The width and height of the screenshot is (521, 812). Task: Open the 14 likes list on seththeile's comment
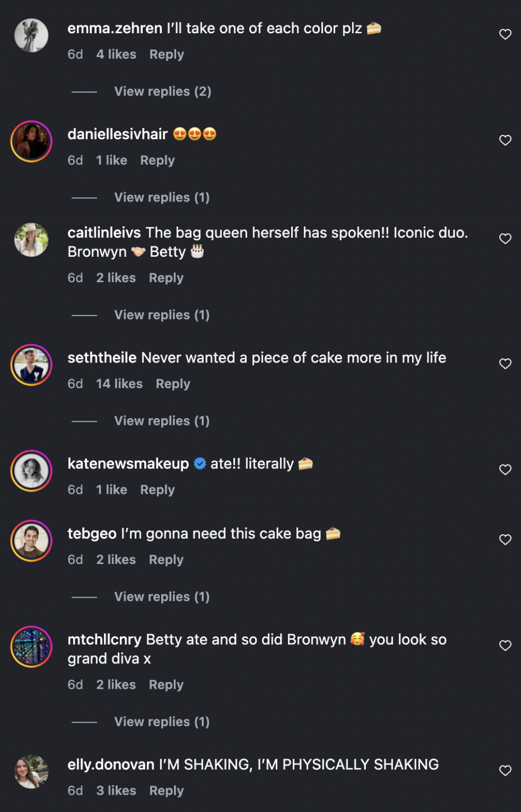click(x=119, y=384)
